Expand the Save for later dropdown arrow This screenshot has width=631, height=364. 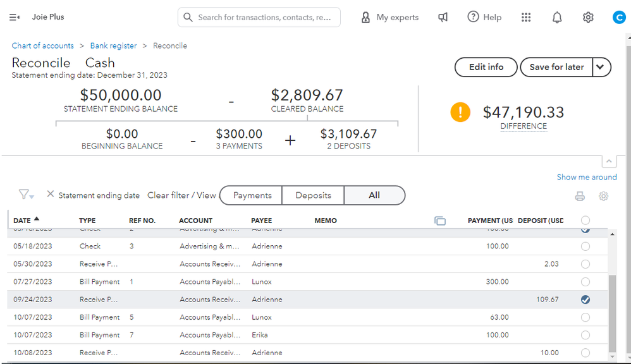point(601,67)
